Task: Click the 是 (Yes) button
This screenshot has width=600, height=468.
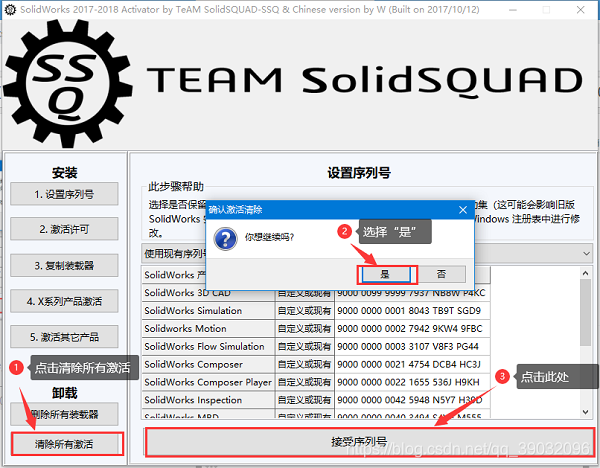Action: point(386,274)
